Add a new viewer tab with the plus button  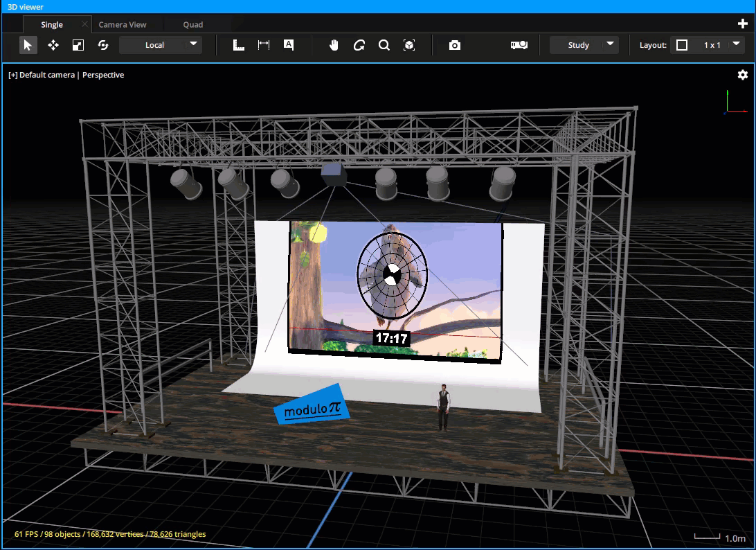[744, 24]
